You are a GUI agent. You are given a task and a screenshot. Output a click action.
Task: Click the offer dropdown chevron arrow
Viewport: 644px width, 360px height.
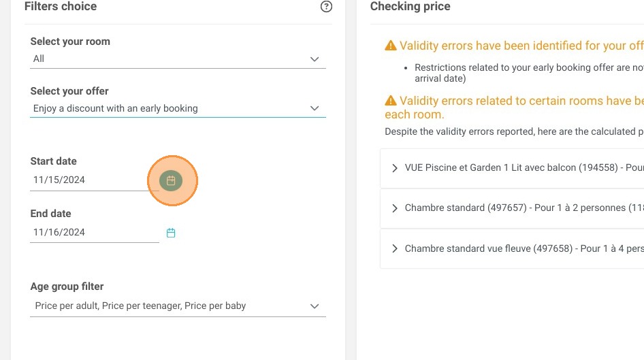pyautogui.click(x=315, y=108)
